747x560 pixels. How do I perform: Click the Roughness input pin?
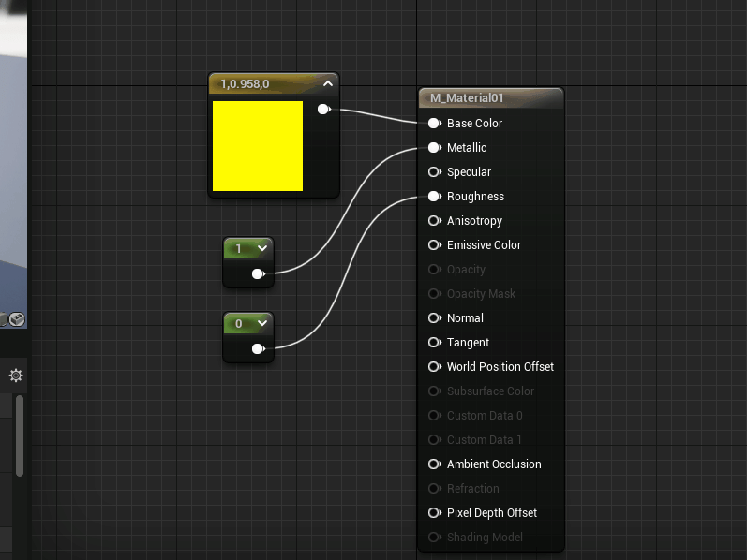click(435, 197)
